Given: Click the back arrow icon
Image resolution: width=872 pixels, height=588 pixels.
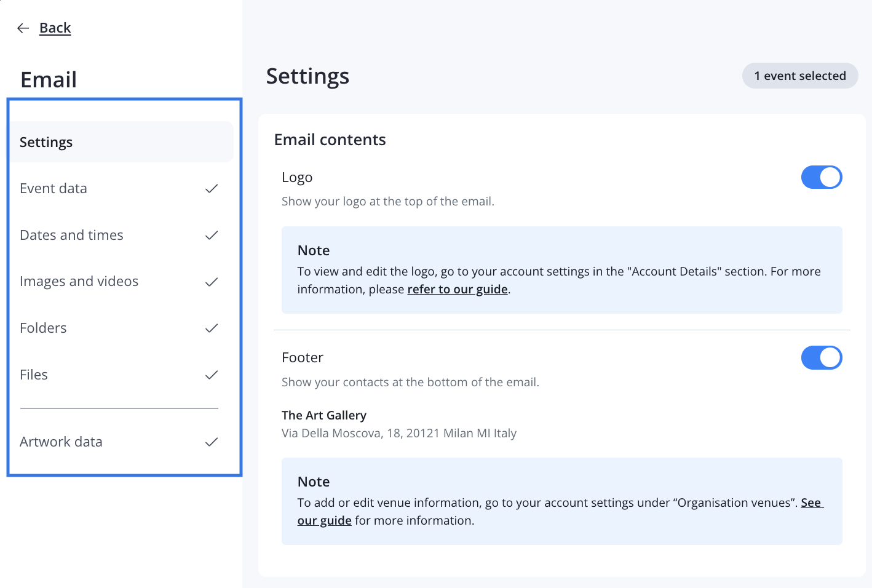Looking at the screenshot, I should [x=23, y=28].
